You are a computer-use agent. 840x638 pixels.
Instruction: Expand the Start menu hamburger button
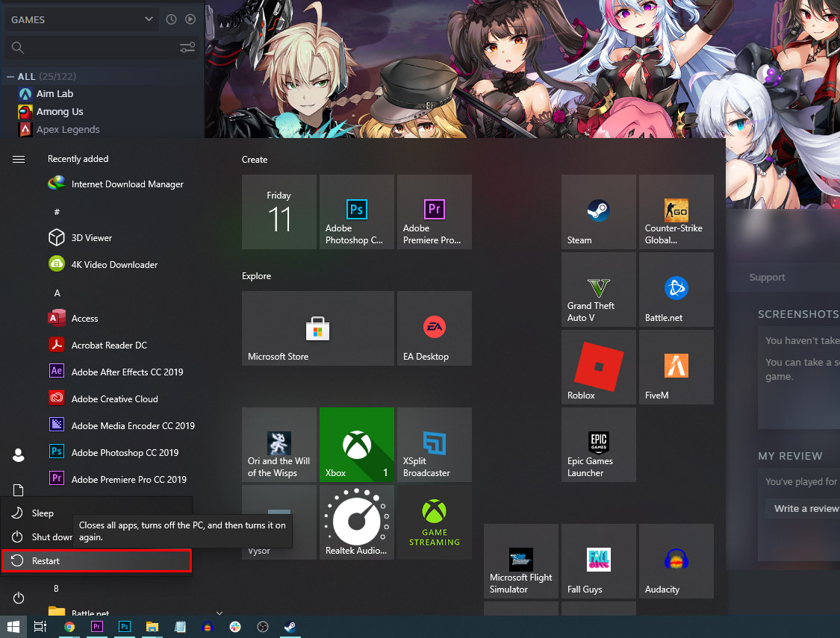click(18, 158)
